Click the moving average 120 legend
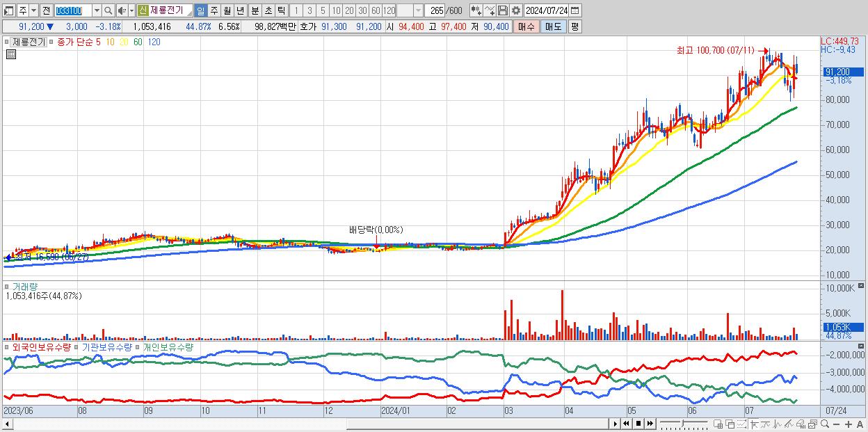The width and height of the screenshot is (868, 432). (154, 42)
